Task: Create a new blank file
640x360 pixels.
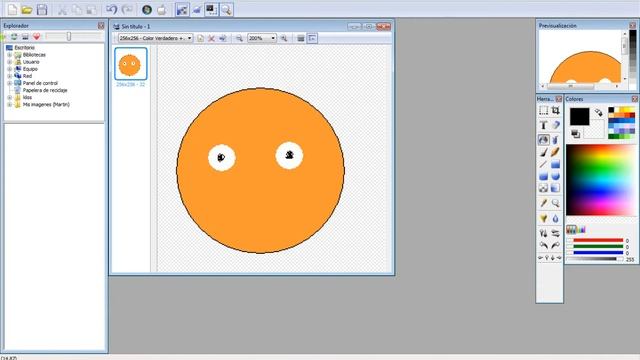Action: [12, 9]
